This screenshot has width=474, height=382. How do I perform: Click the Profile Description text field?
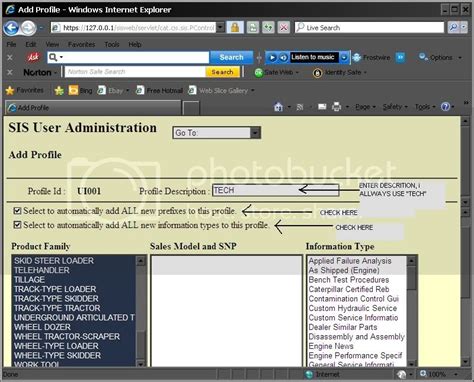coord(275,190)
